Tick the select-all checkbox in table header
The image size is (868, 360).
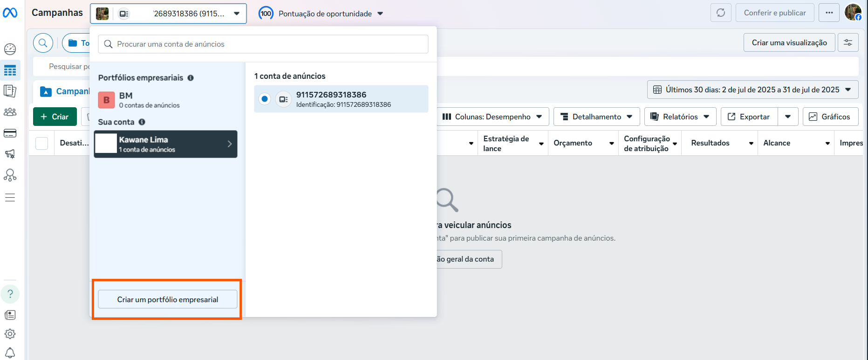point(42,143)
